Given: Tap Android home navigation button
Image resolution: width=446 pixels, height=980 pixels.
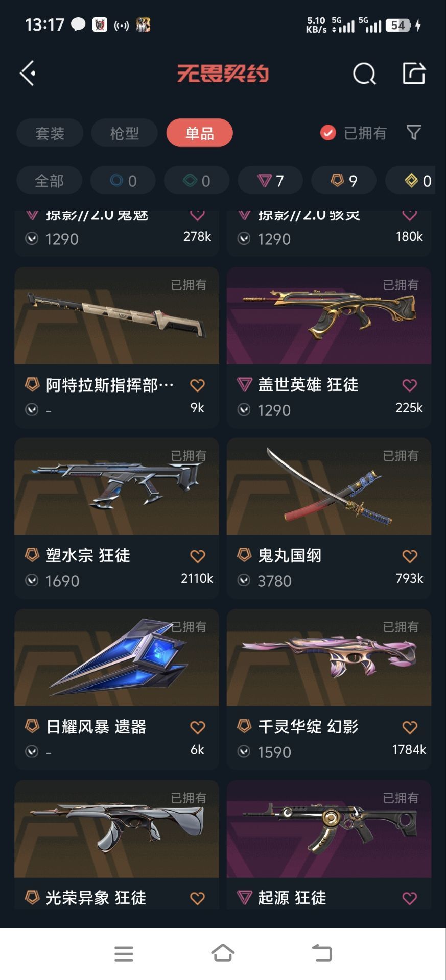Looking at the screenshot, I should (x=223, y=953).
